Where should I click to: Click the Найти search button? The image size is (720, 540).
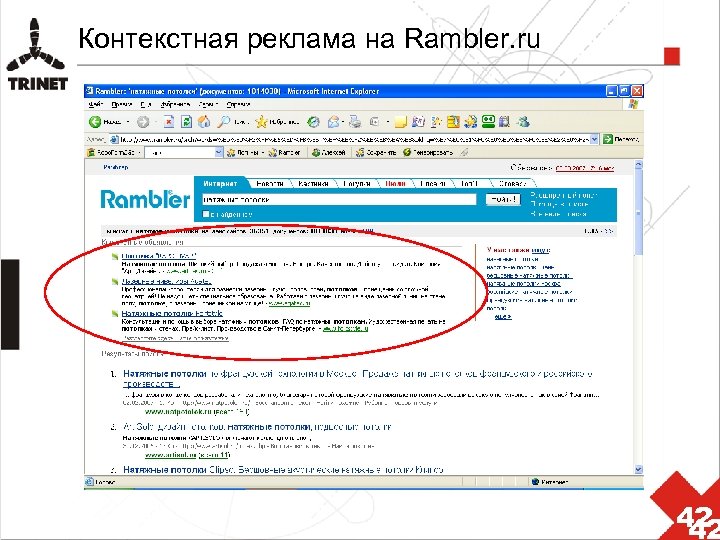click(503, 199)
